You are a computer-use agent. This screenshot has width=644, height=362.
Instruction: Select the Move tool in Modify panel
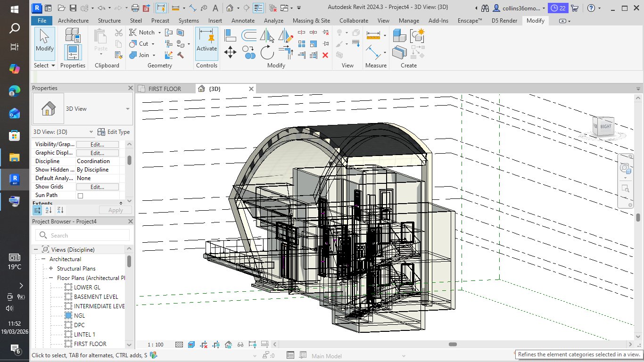coord(230,52)
